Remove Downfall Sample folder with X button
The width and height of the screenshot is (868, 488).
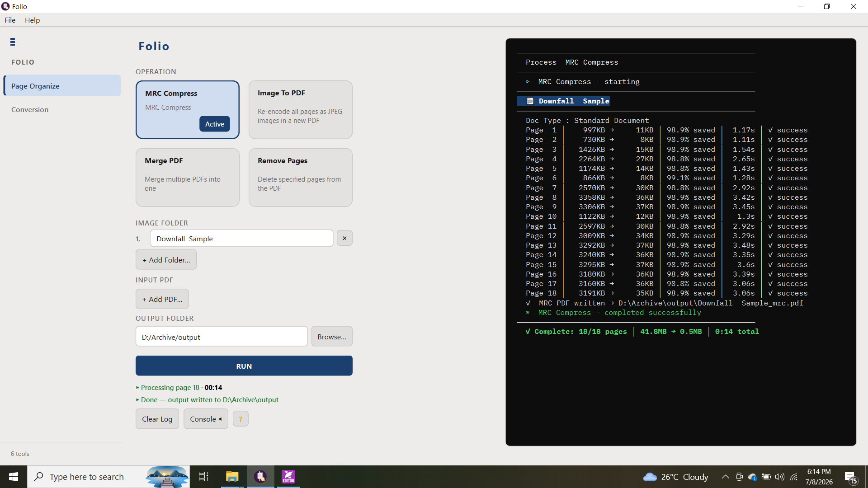pyautogui.click(x=344, y=238)
